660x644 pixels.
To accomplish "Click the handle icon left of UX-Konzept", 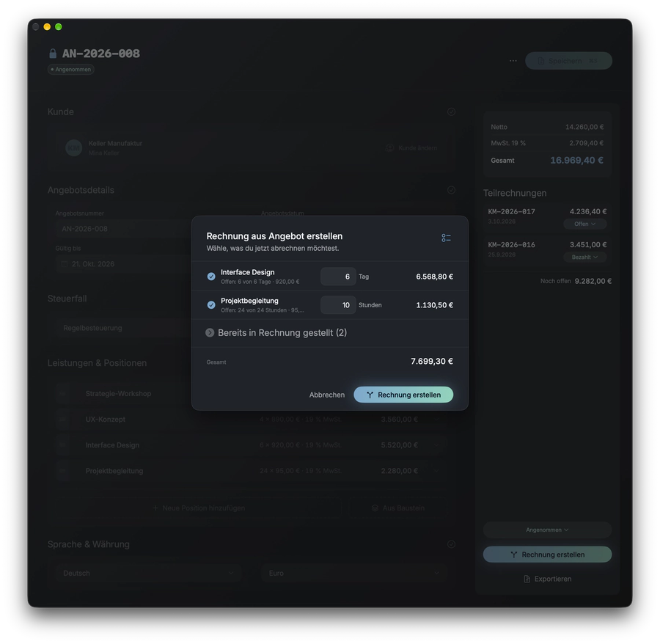I will [62, 420].
